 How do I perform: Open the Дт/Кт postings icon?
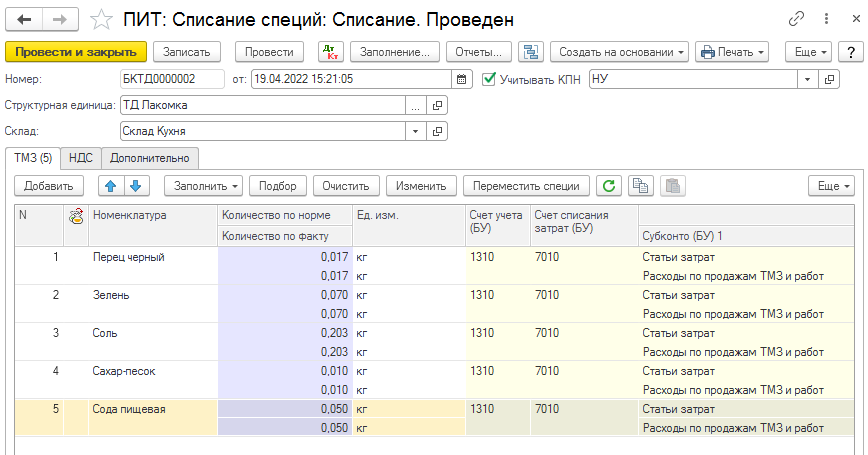[330, 52]
